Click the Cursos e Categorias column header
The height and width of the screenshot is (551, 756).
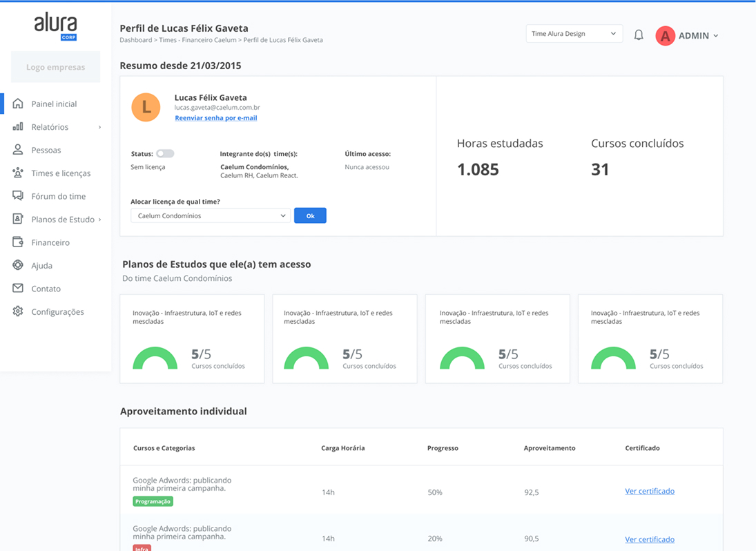coord(164,448)
